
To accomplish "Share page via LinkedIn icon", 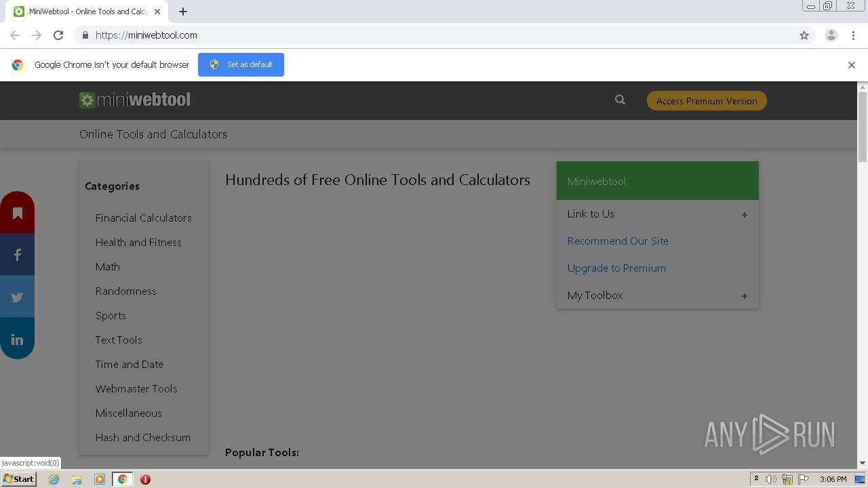I will click(x=17, y=339).
